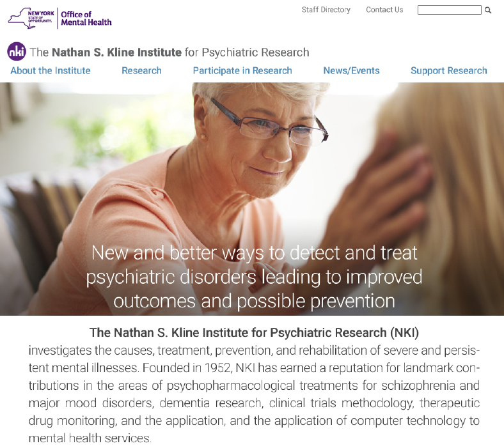Click inside the search input field
This screenshot has width=504, height=448.
pyautogui.click(x=450, y=10)
